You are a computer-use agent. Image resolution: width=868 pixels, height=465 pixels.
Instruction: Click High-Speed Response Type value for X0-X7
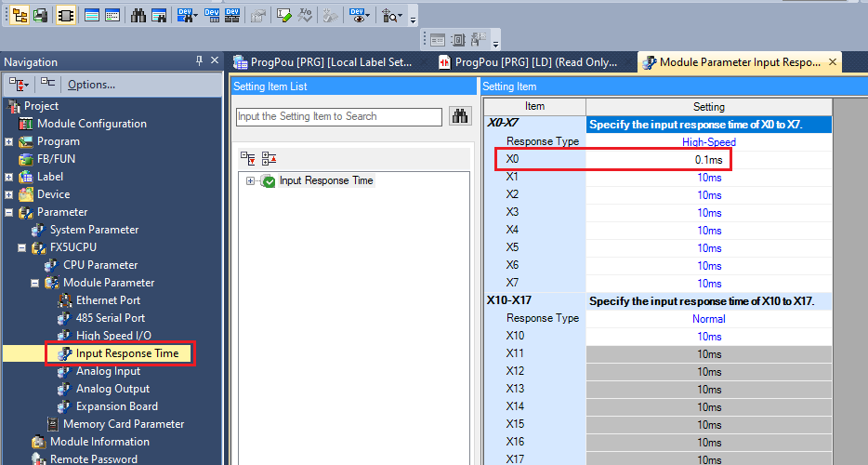pos(708,142)
